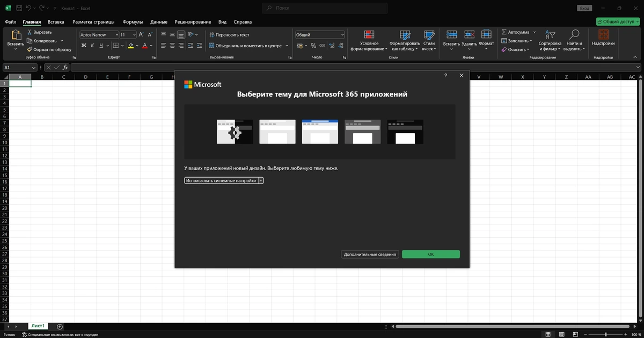Click the Undo arrow in title bar
The height and width of the screenshot is (338, 644).
[x=28, y=8]
